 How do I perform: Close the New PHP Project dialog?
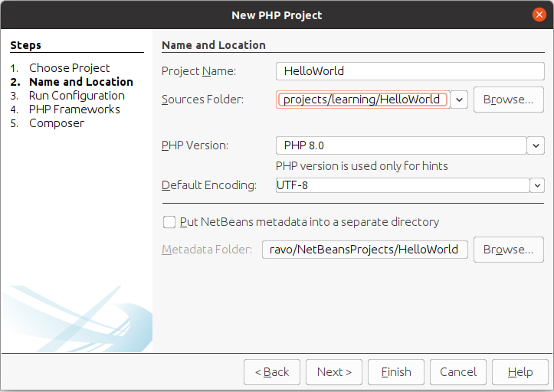click(x=539, y=15)
